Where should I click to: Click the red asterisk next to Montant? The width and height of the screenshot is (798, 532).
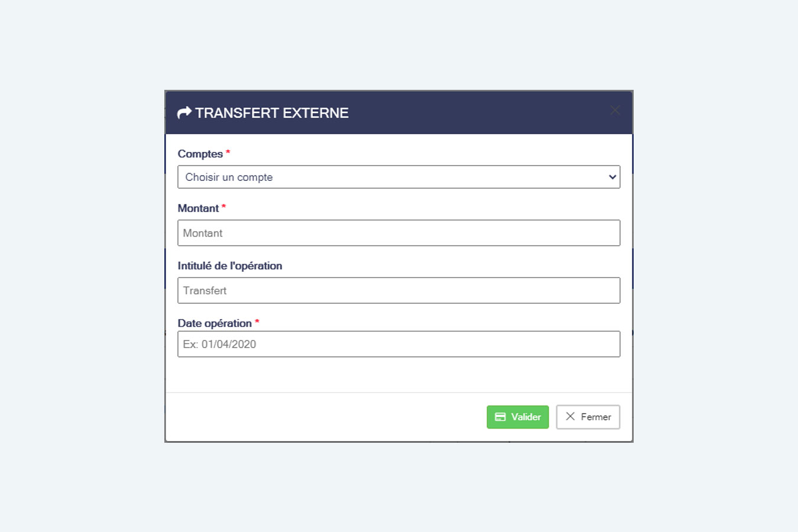coord(224,207)
